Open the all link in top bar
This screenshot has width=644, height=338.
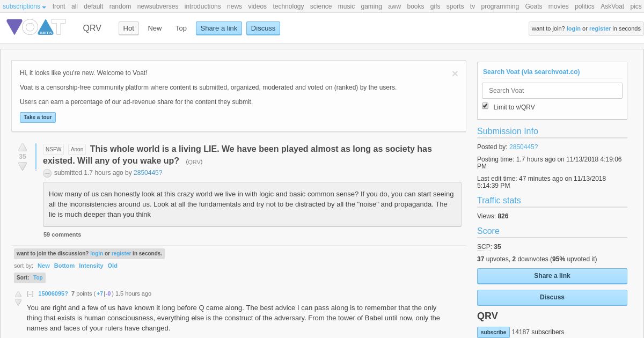pos(75,6)
